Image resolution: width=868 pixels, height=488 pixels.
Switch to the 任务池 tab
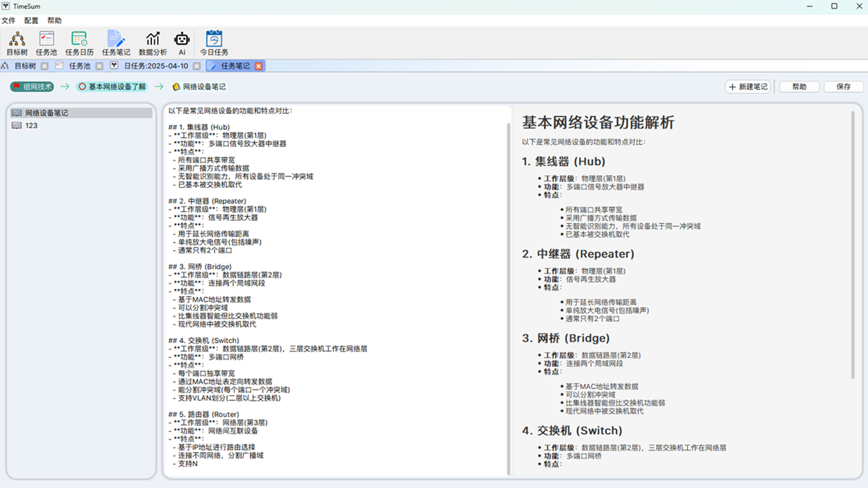coord(79,65)
